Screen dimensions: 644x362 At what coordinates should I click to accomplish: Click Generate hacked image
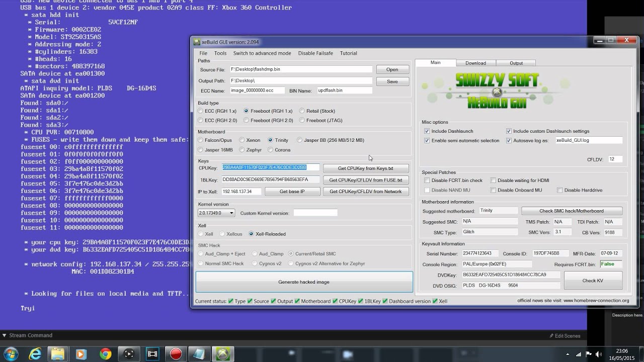304,282
